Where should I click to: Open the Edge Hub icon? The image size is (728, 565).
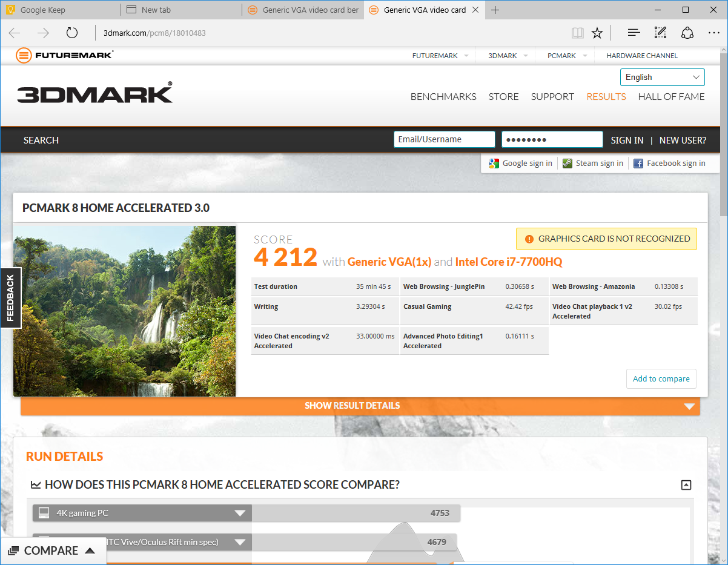pos(634,33)
